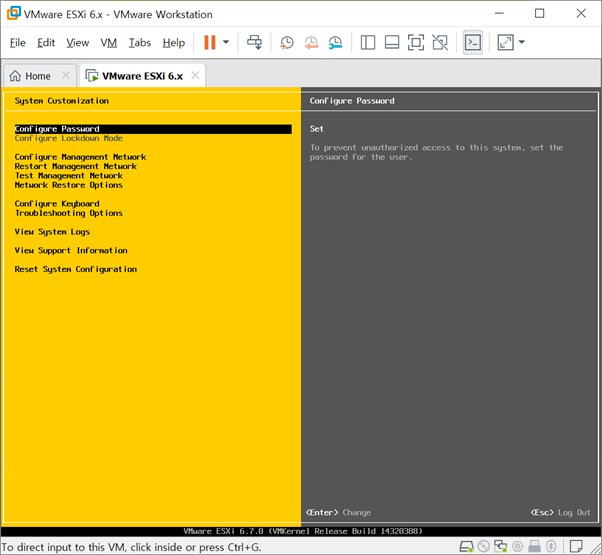Select Configure Management Network entry
This screenshot has width=602, height=555.
[80, 157]
